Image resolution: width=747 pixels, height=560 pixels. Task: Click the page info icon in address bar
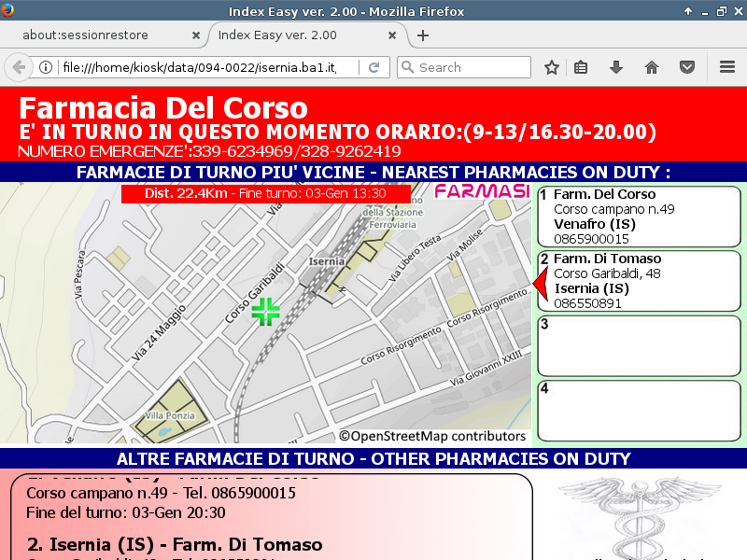[x=46, y=67]
